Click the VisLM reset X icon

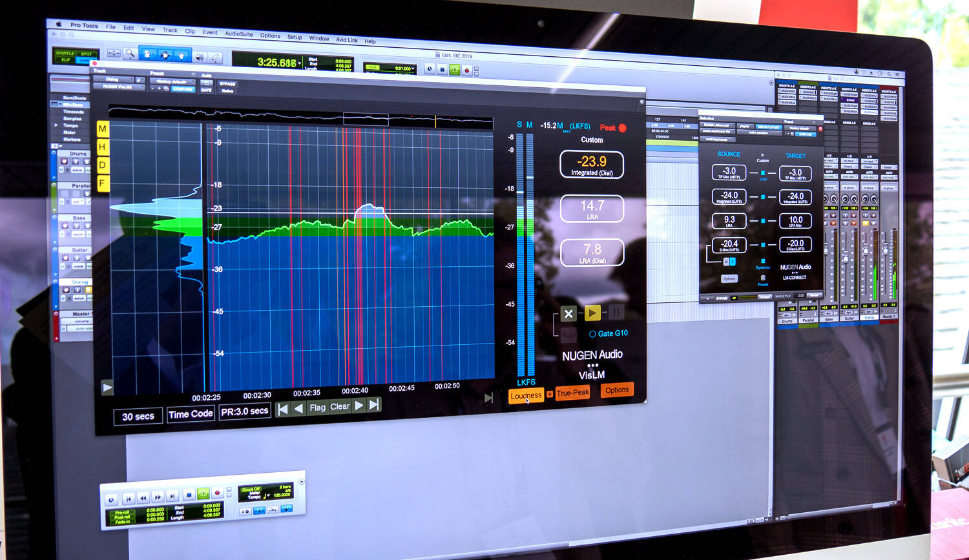pyautogui.click(x=568, y=314)
